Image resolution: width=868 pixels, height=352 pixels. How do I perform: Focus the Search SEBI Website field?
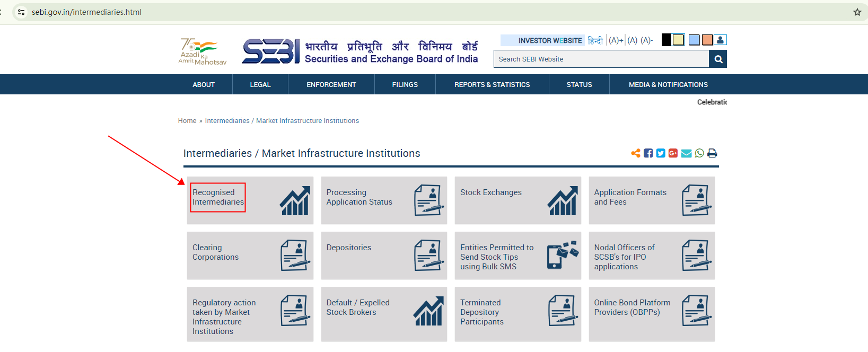point(601,59)
